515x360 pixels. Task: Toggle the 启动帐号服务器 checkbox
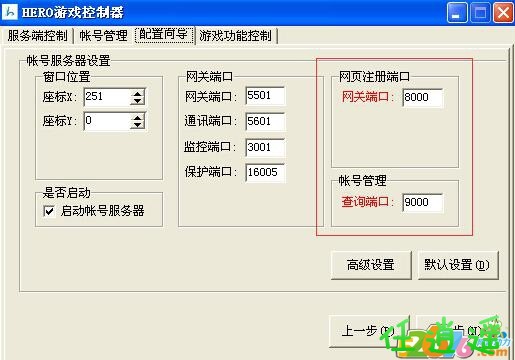click(x=49, y=211)
